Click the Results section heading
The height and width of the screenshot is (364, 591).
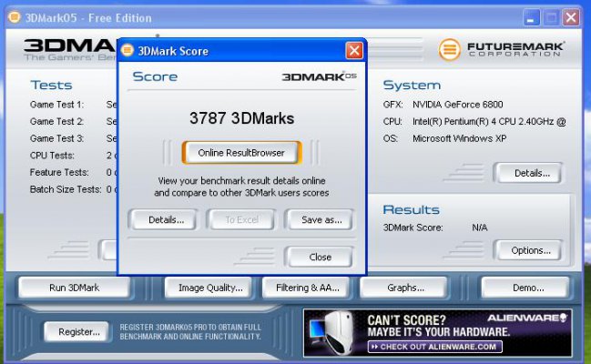(412, 209)
